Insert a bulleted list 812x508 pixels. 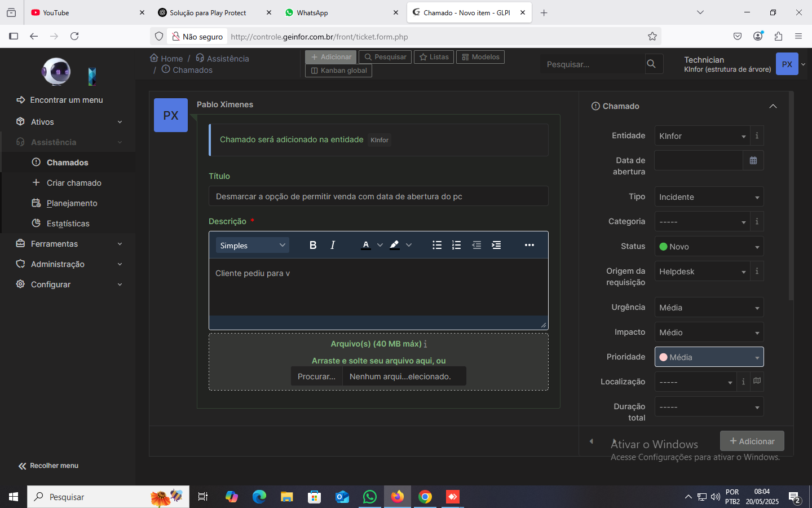437,245
